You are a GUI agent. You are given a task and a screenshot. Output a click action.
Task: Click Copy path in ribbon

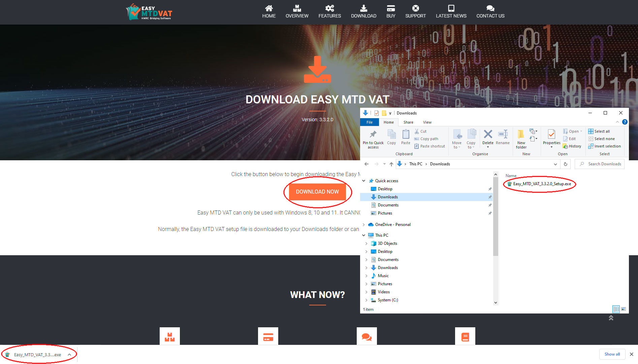click(x=426, y=139)
